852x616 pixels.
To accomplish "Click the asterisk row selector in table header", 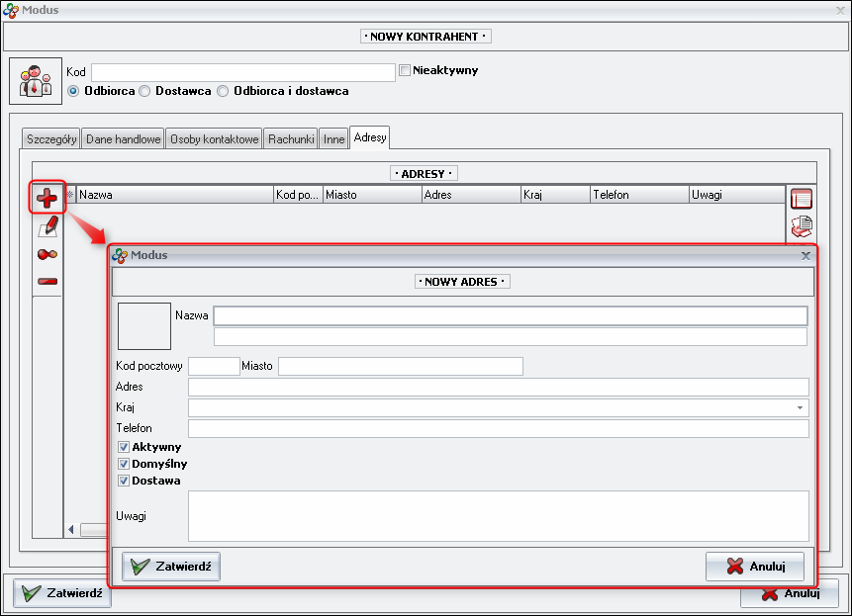I will [x=70, y=195].
